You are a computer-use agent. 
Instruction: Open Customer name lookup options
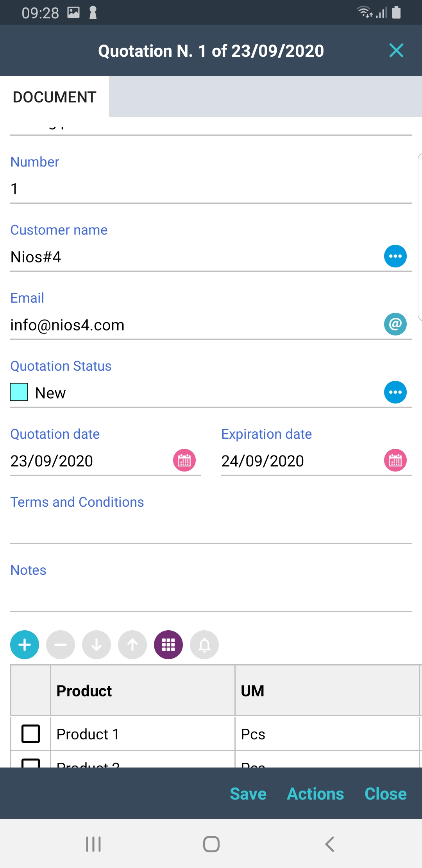coord(395,256)
